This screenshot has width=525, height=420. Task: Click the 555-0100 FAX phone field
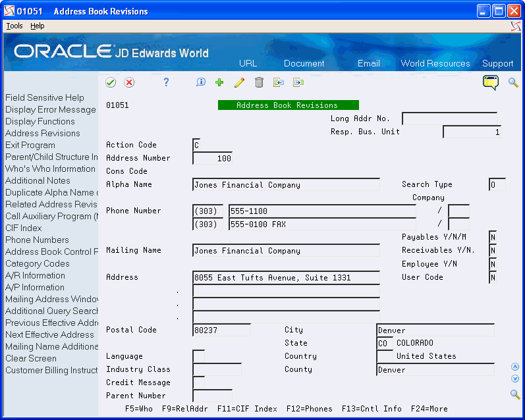[x=322, y=224]
